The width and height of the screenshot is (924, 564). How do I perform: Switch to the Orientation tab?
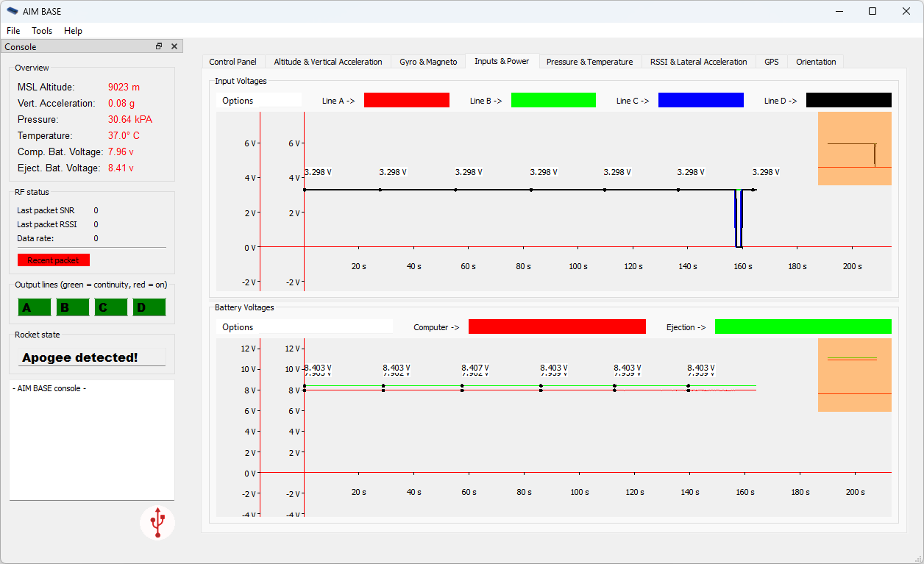tap(816, 62)
